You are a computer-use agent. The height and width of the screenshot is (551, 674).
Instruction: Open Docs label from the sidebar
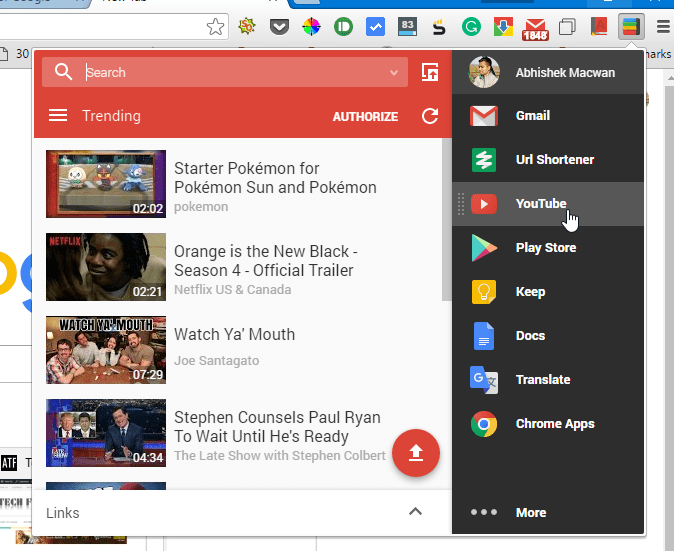pos(530,336)
